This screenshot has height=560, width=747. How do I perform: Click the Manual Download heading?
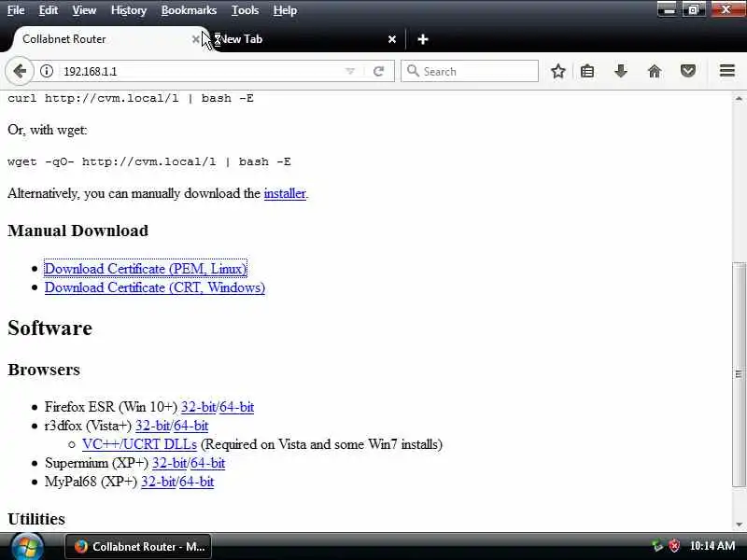[x=78, y=231]
